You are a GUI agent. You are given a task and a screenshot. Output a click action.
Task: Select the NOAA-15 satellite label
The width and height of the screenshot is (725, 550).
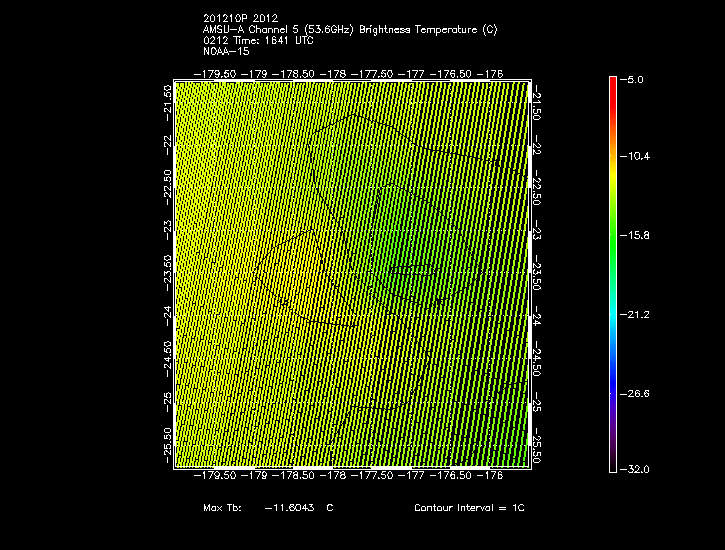(x=225, y=51)
